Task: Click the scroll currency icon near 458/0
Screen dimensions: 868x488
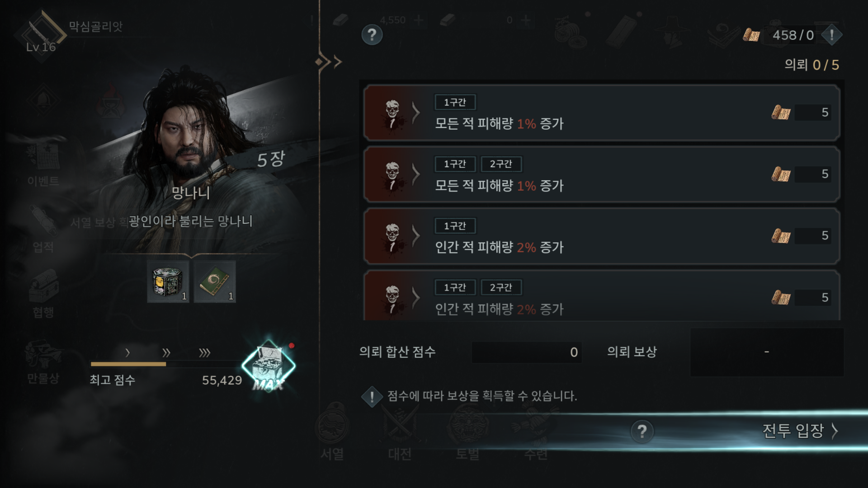Action: [751, 35]
